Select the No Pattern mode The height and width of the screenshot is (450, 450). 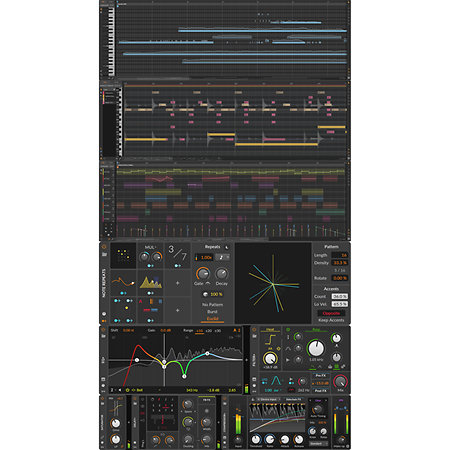[x=212, y=305]
